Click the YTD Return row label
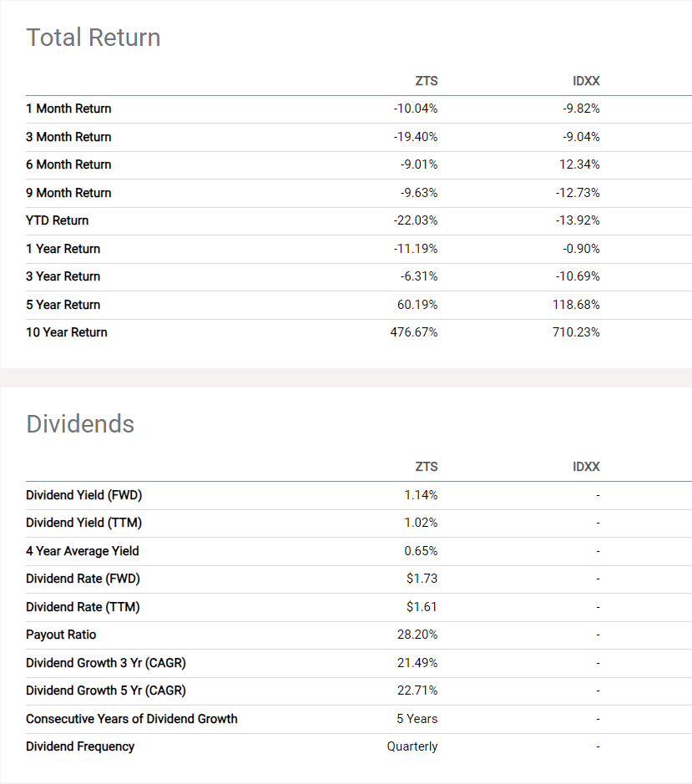 click(x=57, y=220)
